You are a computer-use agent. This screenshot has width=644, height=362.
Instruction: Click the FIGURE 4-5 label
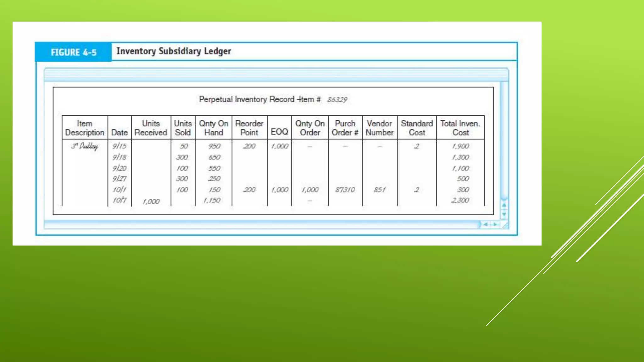tap(74, 52)
